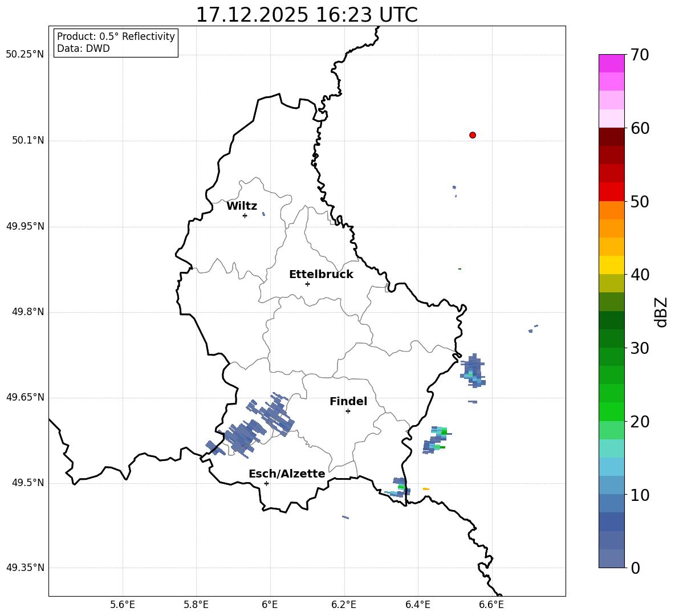Click the Findel station label
This screenshot has height=616, width=675.
point(348,401)
